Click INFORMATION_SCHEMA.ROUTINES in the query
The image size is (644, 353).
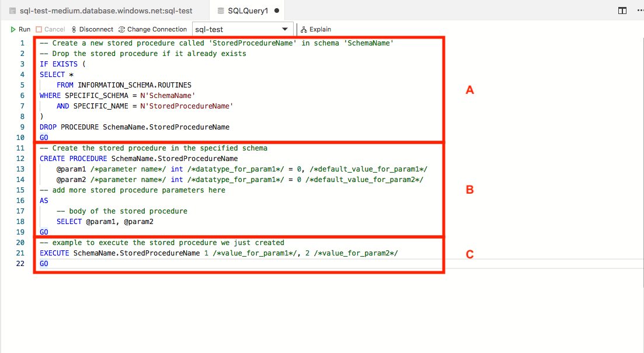pyautogui.click(x=134, y=85)
